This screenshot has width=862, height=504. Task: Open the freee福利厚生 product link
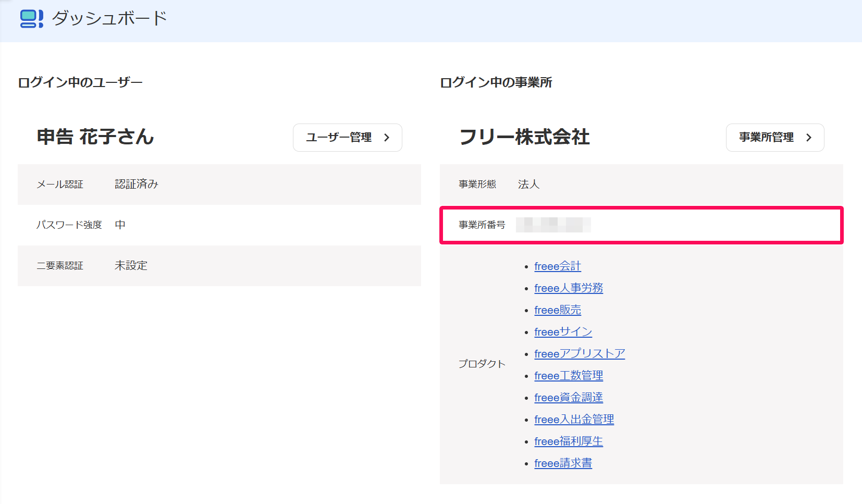click(x=568, y=441)
